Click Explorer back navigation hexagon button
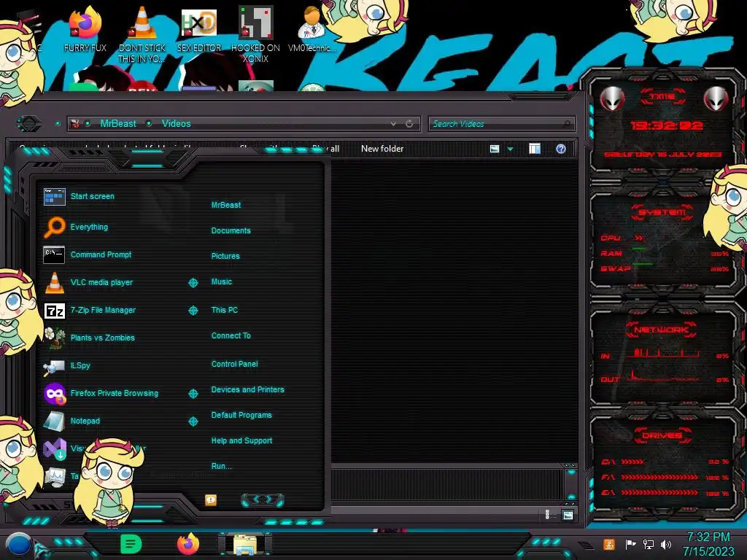 pos(29,124)
